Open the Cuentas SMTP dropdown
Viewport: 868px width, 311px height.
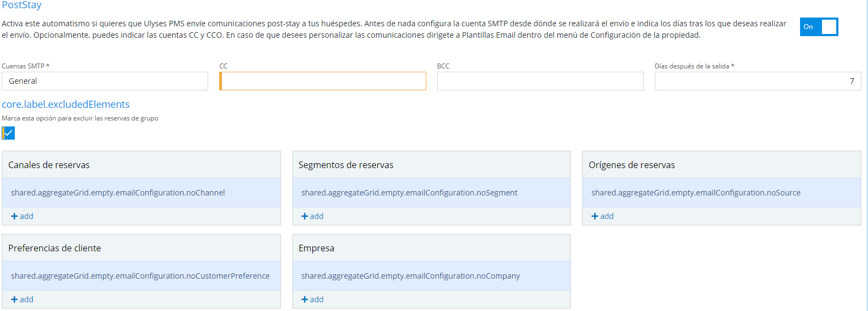click(105, 81)
